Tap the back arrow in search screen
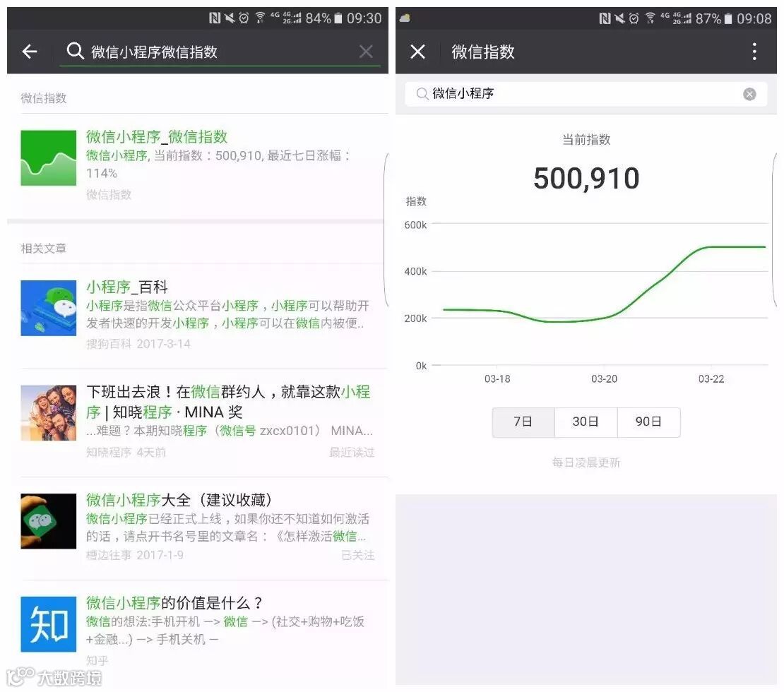 tap(30, 51)
